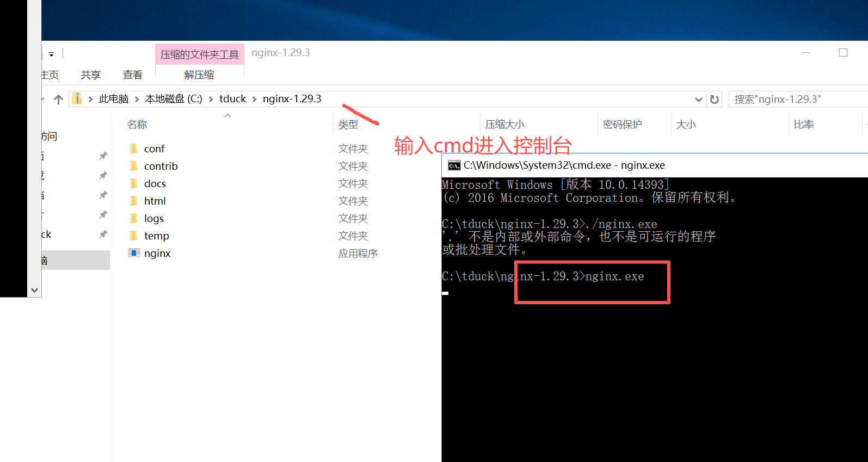Click the zip folder icon in address bar
868x462 pixels.
(77, 98)
